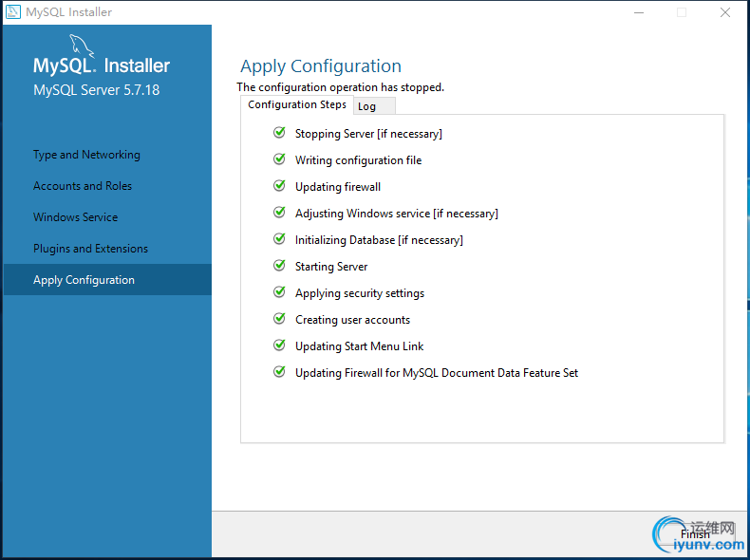This screenshot has width=750, height=560.
Task: Click the 'Apply Configuration' page heading
Action: pos(321,66)
